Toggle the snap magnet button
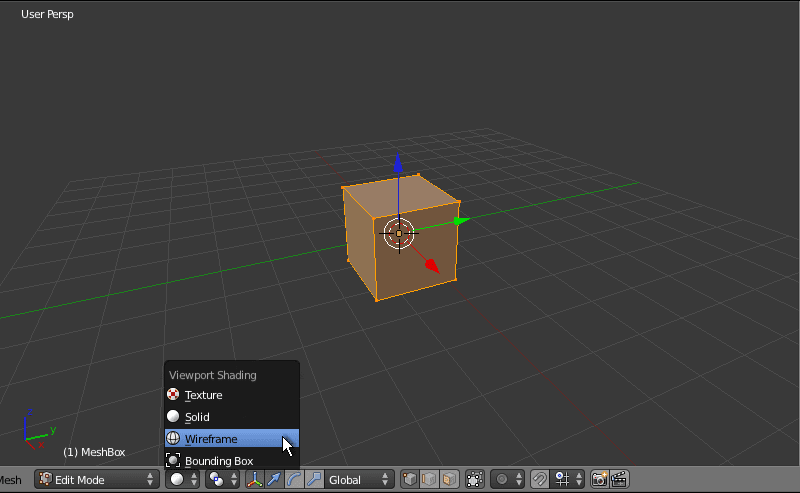Viewport: 800px width, 493px height. point(540,480)
